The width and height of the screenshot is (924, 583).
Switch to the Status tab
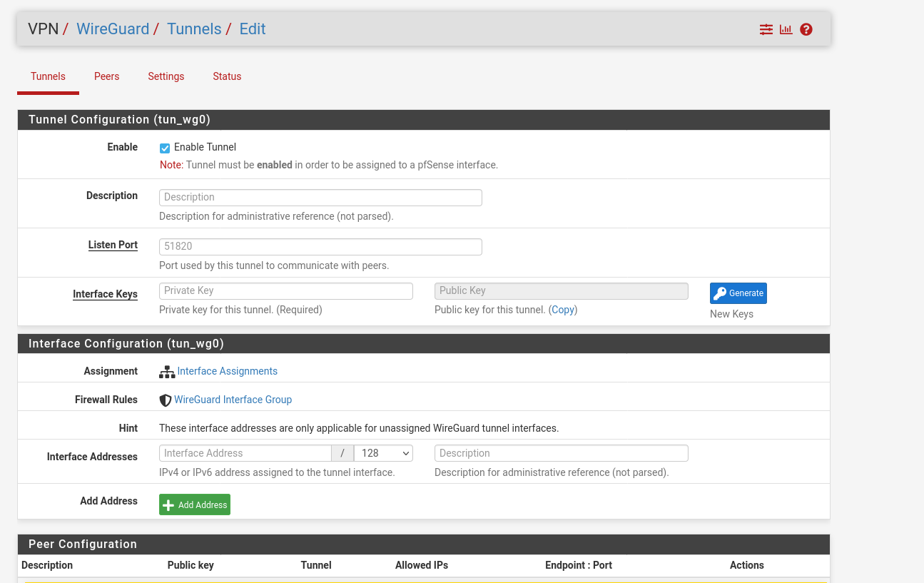(227, 76)
